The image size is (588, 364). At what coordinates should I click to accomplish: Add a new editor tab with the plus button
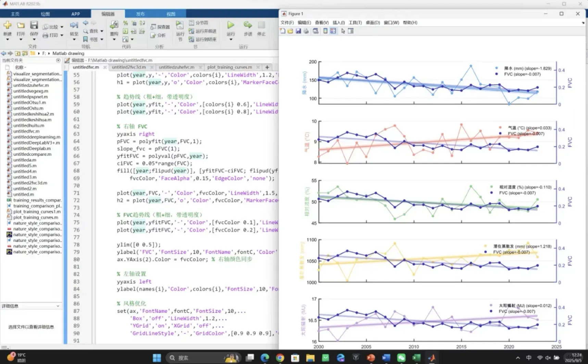pyautogui.click(x=267, y=67)
